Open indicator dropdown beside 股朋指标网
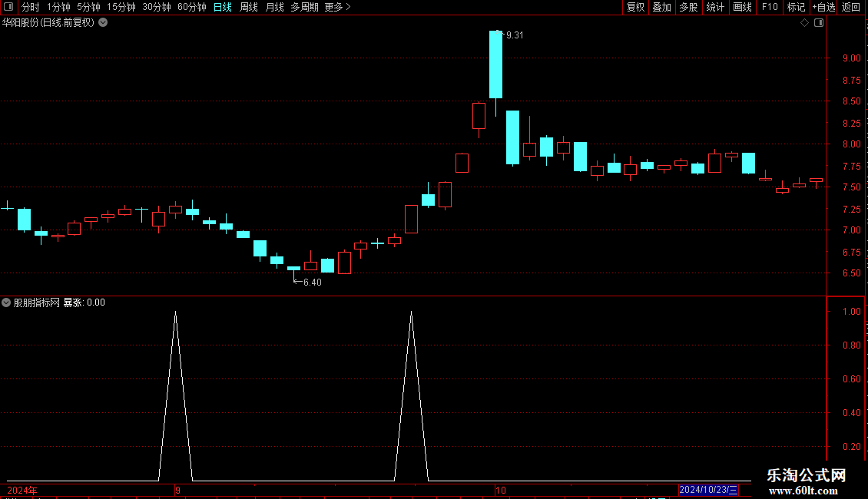 point(6,302)
